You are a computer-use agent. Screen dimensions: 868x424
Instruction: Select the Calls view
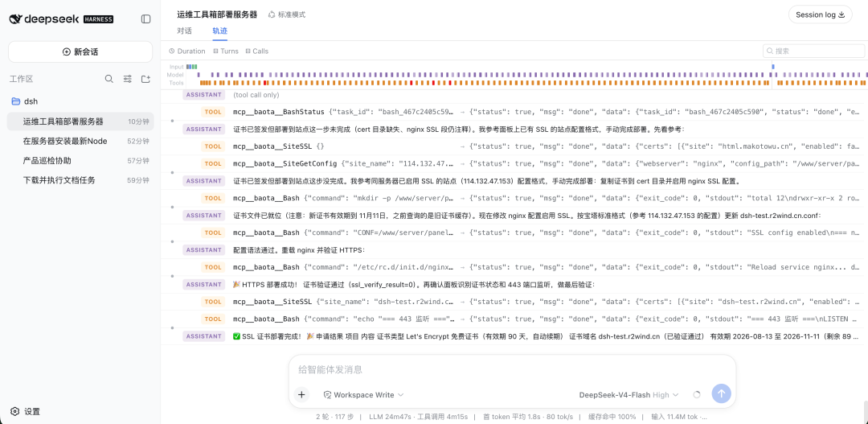[257, 51]
